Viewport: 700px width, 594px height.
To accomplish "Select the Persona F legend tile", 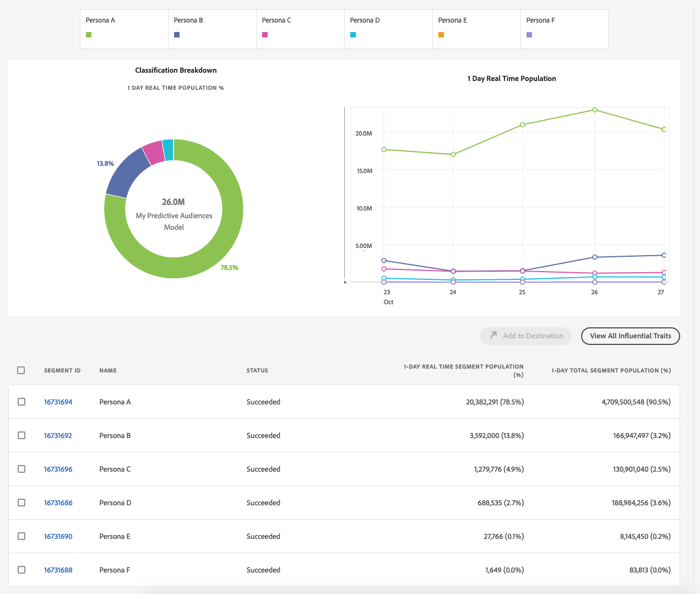I will pos(565,29).
